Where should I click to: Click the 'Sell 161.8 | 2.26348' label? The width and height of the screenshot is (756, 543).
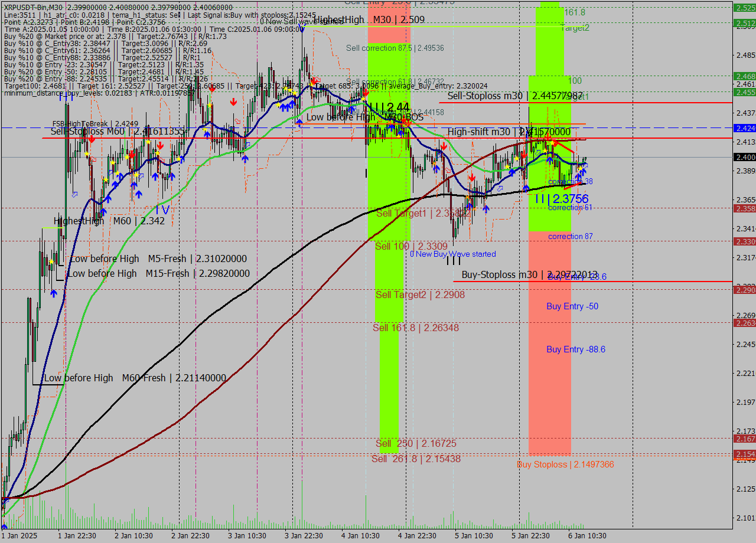point(416,328)
